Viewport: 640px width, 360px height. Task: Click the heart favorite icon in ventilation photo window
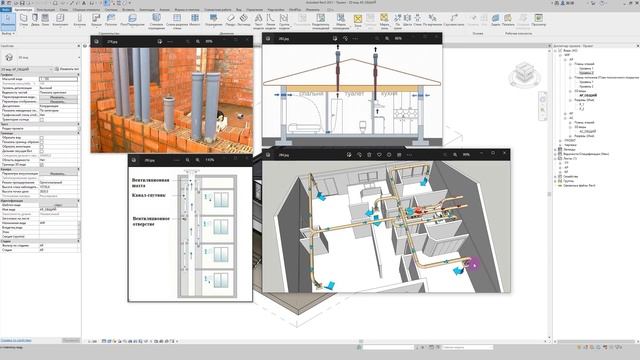tap(379, 155)
